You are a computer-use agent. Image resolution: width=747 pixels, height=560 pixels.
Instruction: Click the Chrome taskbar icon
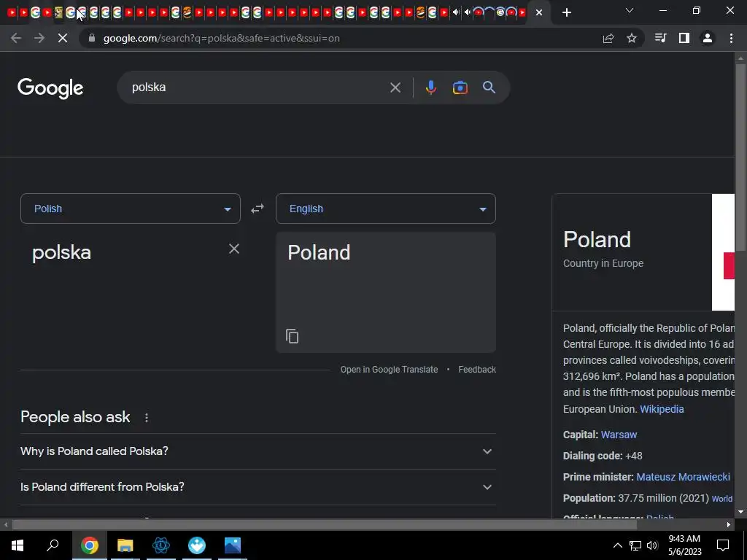point(89,545)
